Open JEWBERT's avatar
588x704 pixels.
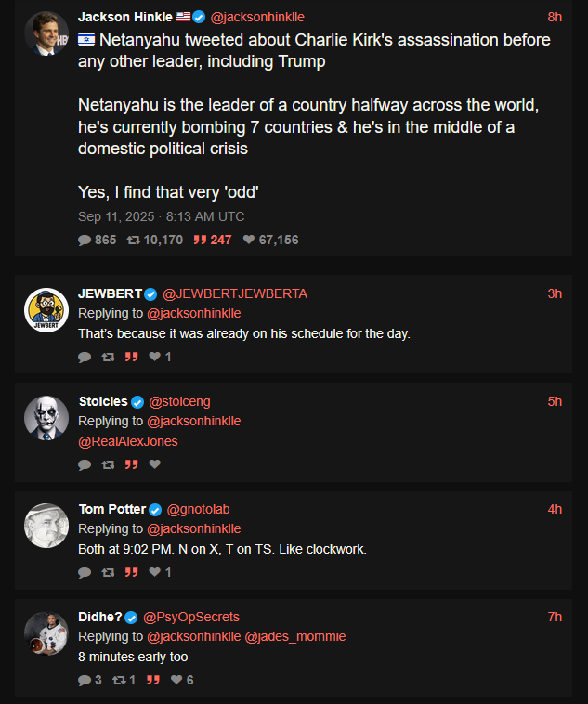click(46, 310)
